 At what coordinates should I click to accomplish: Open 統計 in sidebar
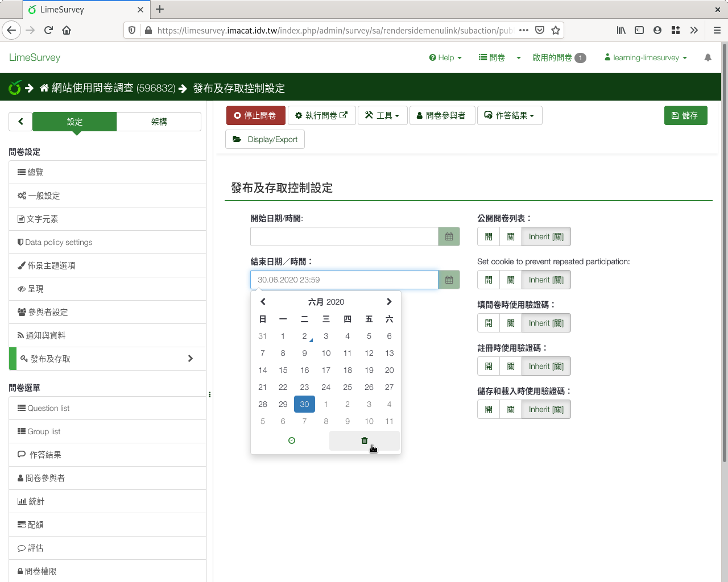click(x=107, y=501)
